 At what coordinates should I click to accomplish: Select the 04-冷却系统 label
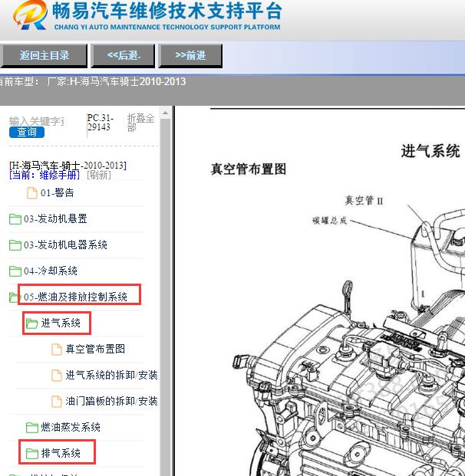coord(51,271)
